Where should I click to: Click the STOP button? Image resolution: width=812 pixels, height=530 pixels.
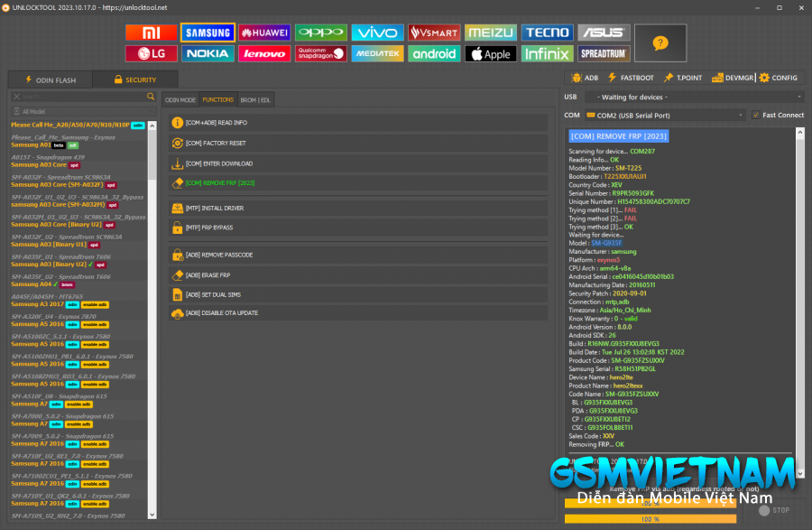[x=774, y=510]
